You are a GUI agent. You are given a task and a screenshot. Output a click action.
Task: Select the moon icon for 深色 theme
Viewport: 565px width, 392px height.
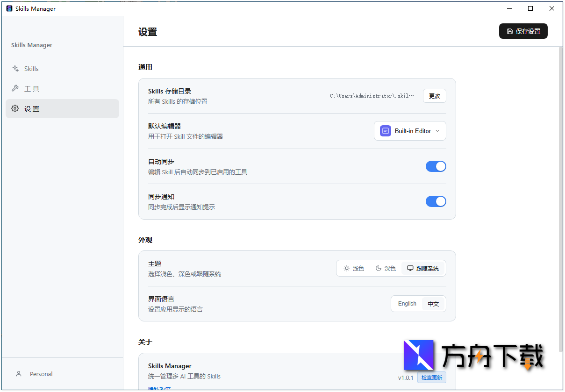point(379,268)
